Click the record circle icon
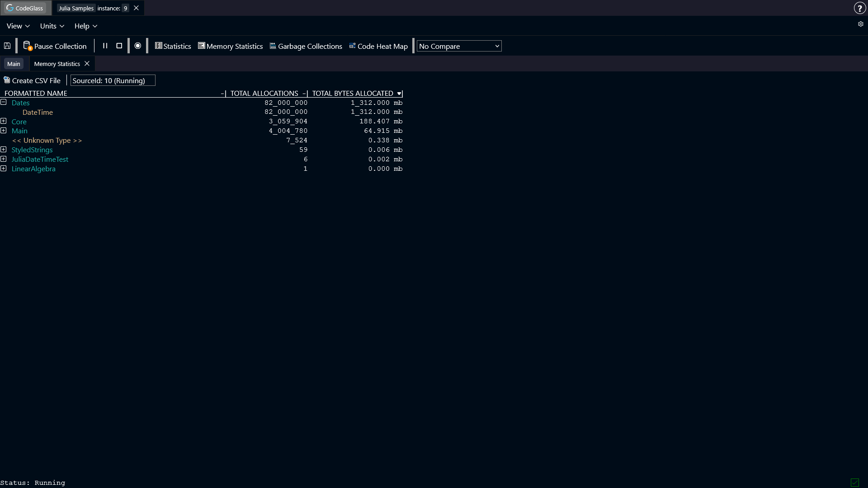This screenshot has height=488, width=868. (138, 46)
